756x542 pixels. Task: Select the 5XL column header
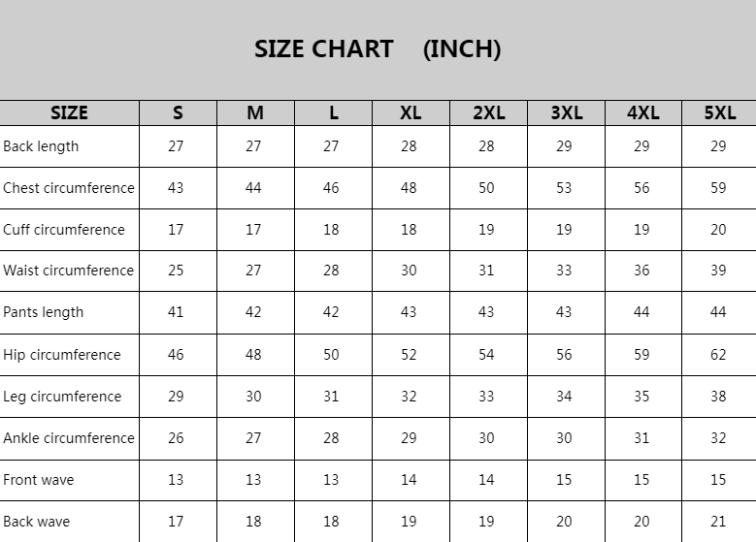(x=719, y=112)
